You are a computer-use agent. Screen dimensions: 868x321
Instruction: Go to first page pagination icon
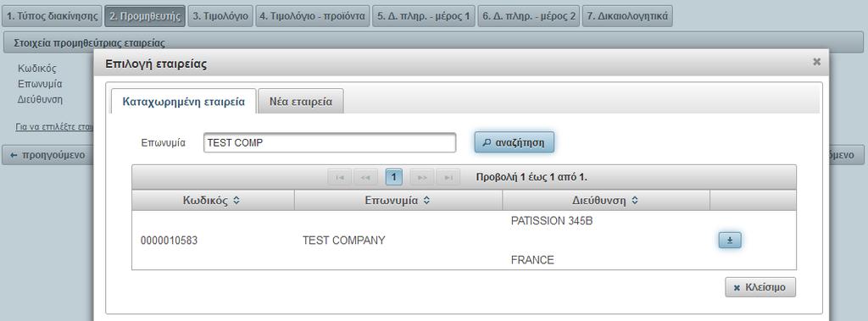tap(340, 177)
